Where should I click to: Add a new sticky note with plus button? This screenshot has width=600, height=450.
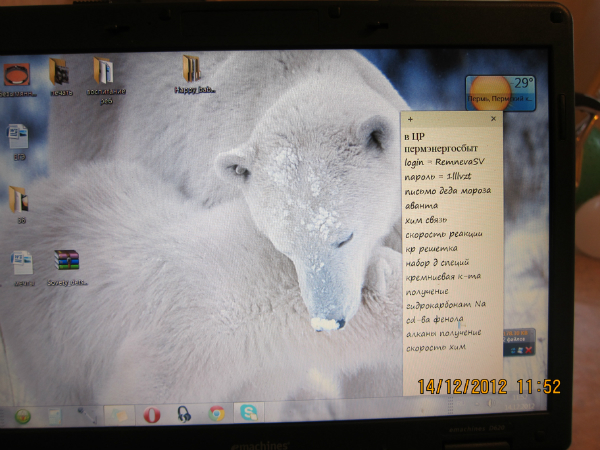point(410,119)
